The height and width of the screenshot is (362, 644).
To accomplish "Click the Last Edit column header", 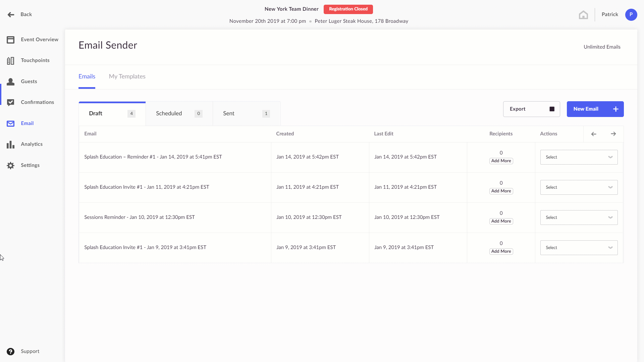I will click(384, 134).
